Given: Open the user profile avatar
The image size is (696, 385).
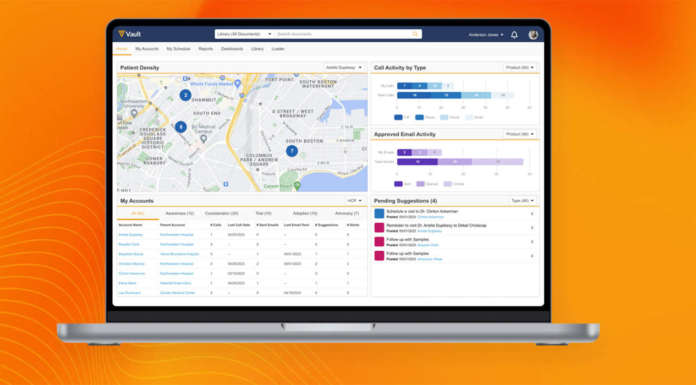Looking at the screenshot, I should [x=533, y=35].
